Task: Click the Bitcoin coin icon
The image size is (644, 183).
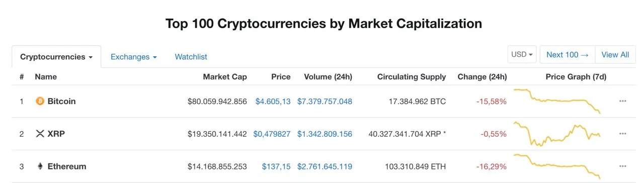Action: coord(40,101)
